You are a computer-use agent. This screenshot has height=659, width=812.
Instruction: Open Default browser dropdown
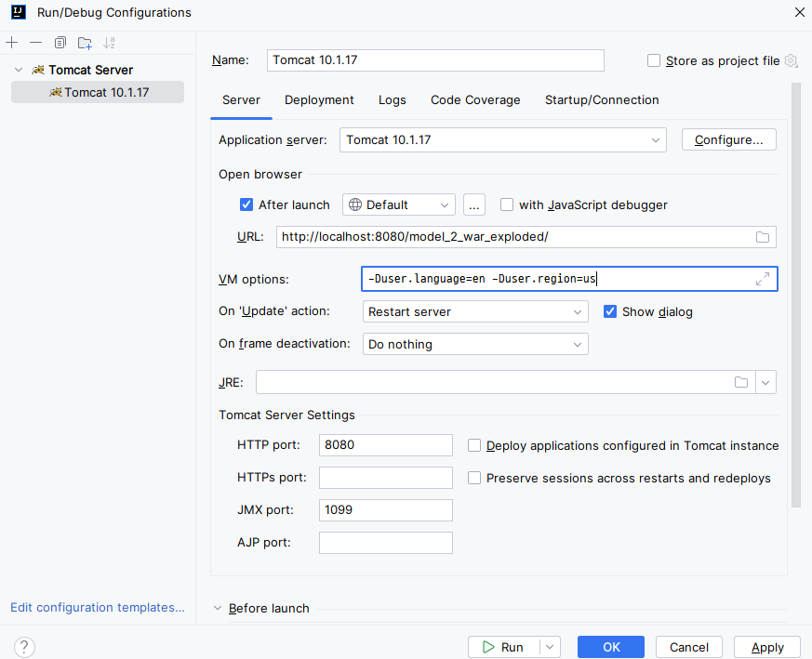point(399,204)
